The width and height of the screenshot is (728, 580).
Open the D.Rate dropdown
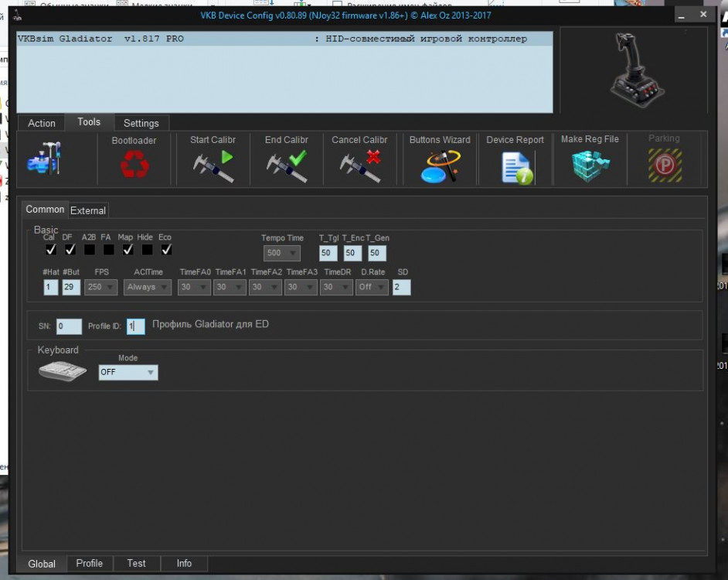[x=372, y=287]
